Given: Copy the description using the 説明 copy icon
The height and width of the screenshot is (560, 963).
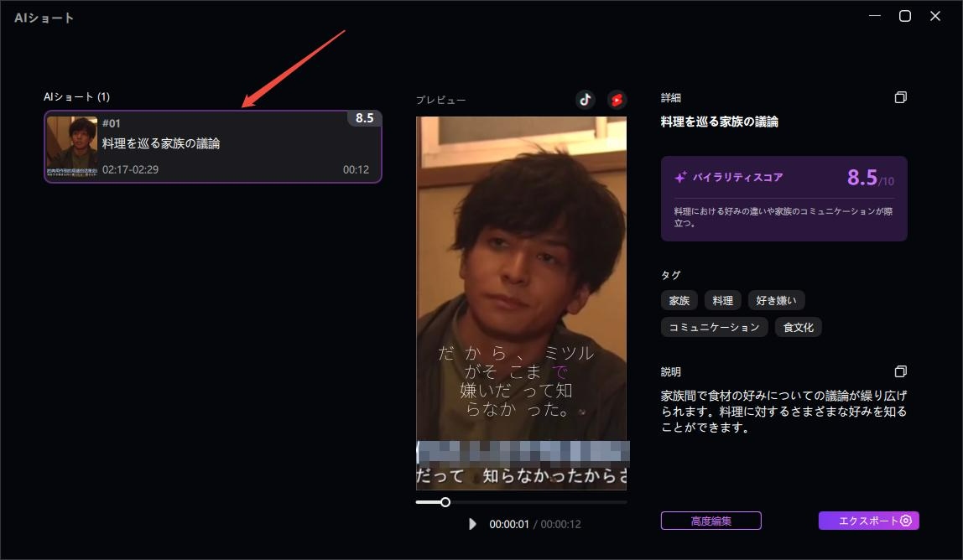Looking at the screenshot, I should coord(901,371).
